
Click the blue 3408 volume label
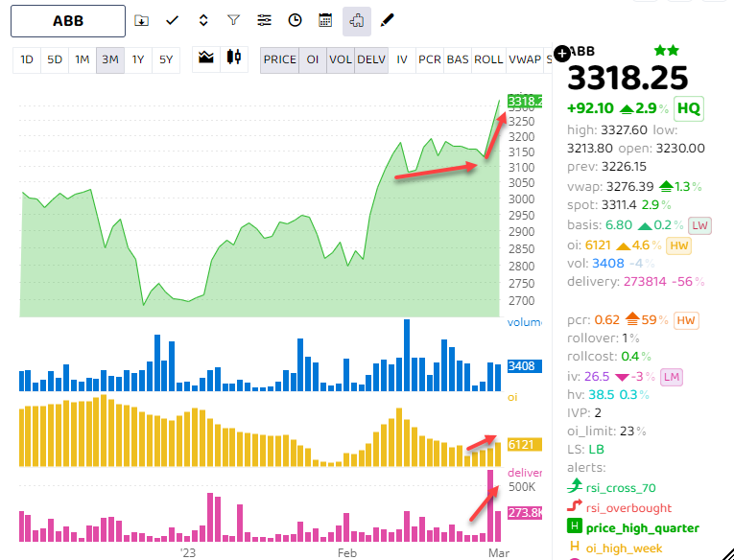(525, 366)
